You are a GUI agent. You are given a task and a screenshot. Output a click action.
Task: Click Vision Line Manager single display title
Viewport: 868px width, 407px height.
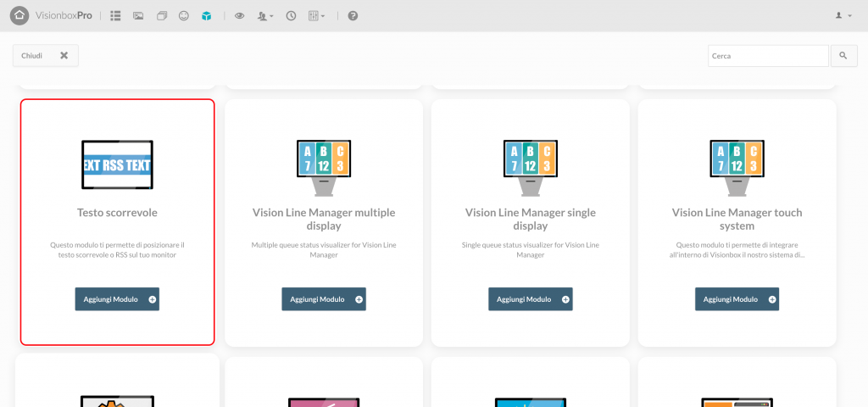[x=531, y=220]
